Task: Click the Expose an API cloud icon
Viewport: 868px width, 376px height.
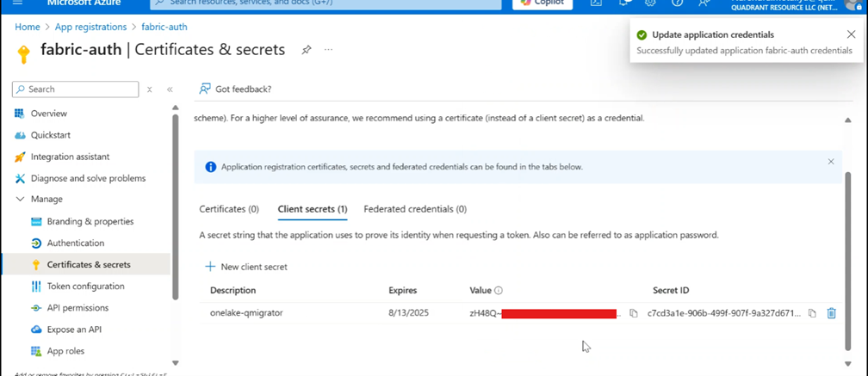Action: [x=36, y=330]
